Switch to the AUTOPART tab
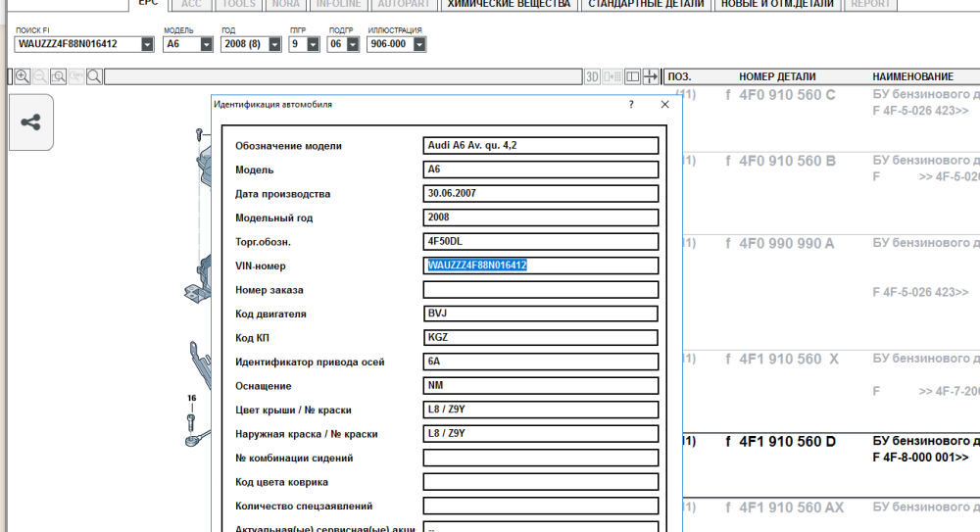Viewport: 980px width, 532px height. point(404,4)
